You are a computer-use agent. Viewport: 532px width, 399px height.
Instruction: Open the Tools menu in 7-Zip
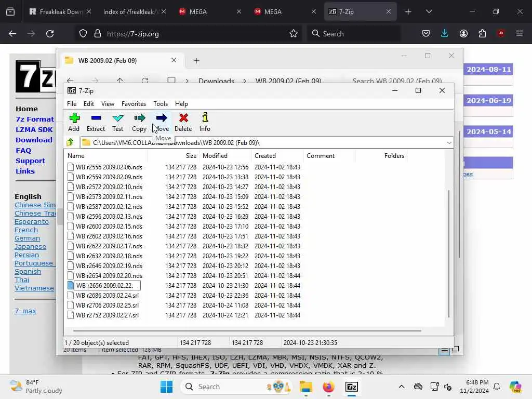pyautogui.click(x=161, y=104)
